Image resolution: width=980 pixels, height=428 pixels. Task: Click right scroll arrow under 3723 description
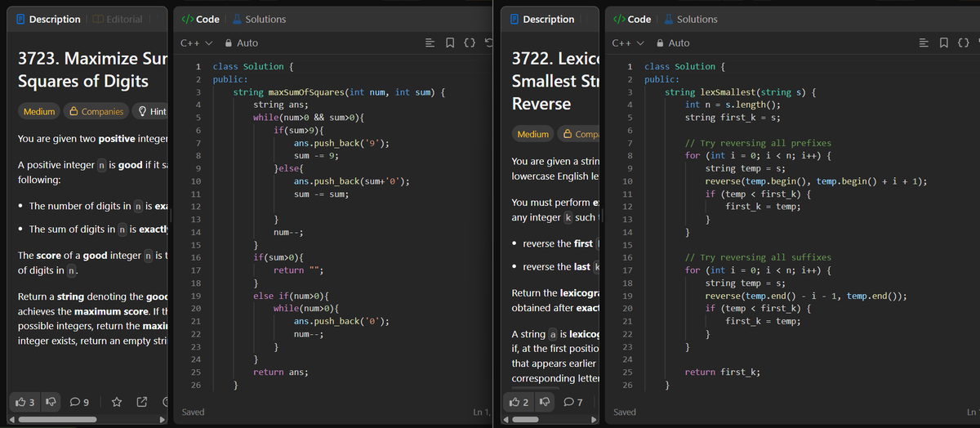(161, 420)
